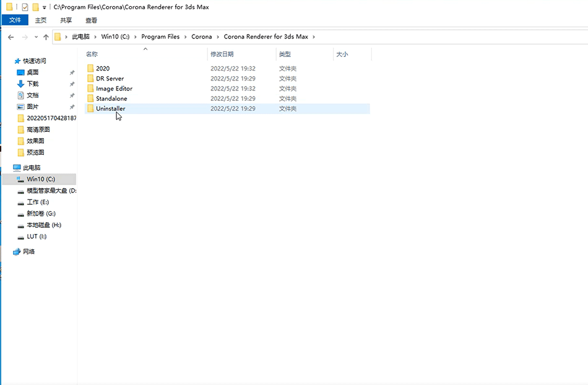Expand the chevron after Program Files breadcrumb

(185, 37)
